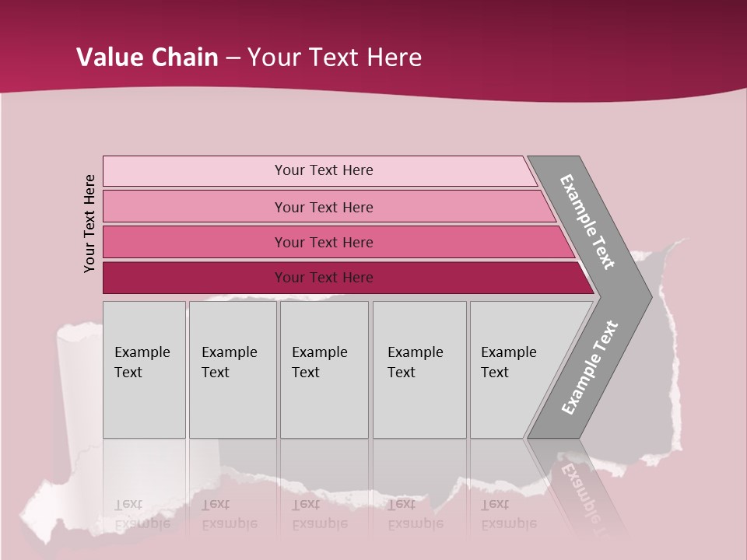Select the first gray Example Text box
This screenshot has width=747, height=560.
point(144,369)
